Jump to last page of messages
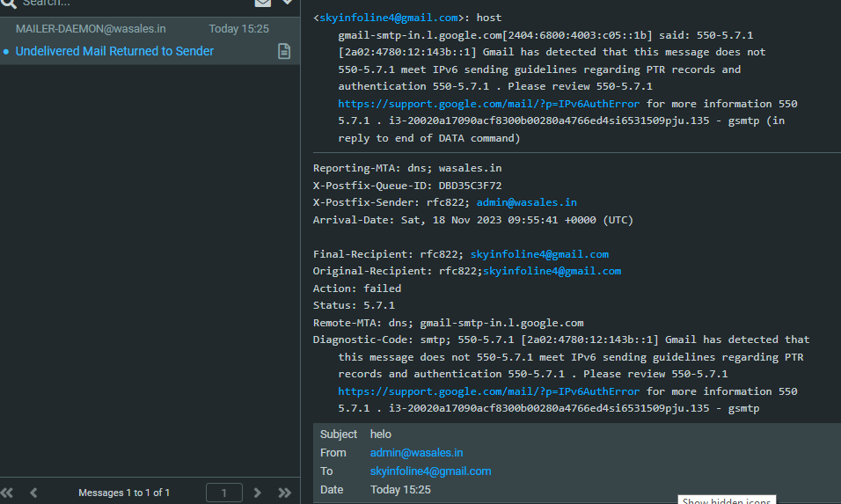 coord(284,493)
